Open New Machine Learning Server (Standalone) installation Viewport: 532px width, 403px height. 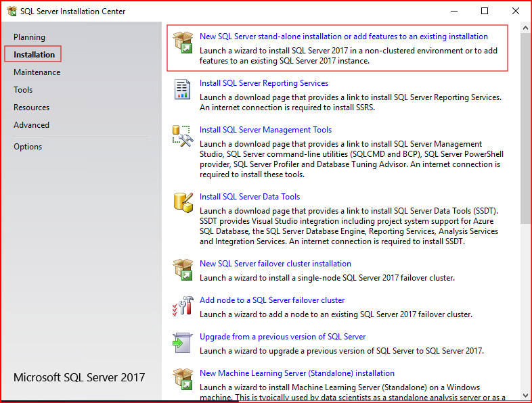pyautogui.click(x=297, y=373)
